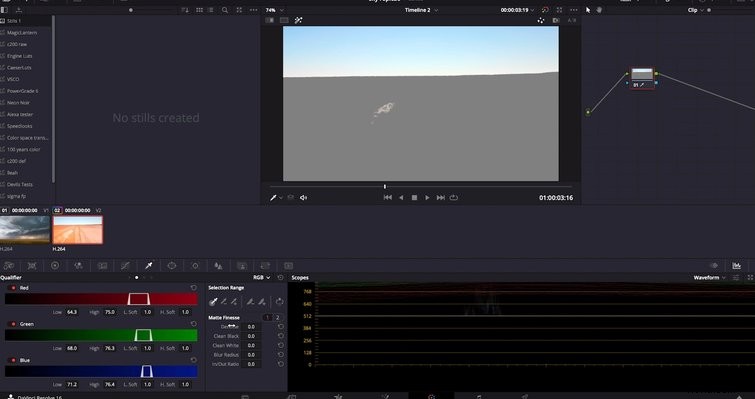
Task: Invert the qualifier selection
Action: tap(279, 302)
